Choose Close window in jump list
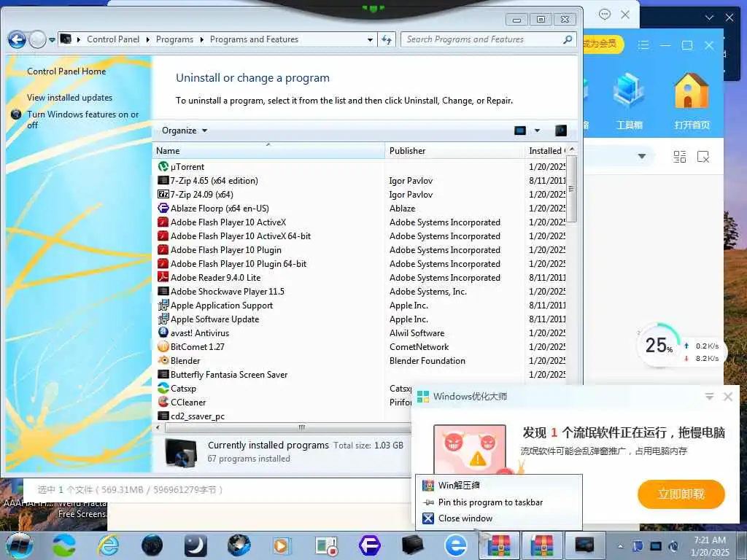The width and height of the screenshot is (747, 560). click(x=499, y=518)
